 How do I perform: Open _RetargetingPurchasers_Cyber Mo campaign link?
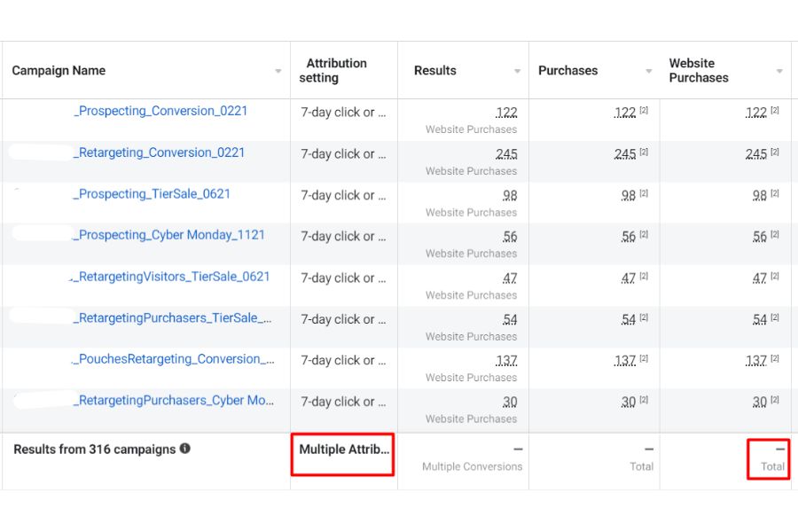click(x=174, y=401)
